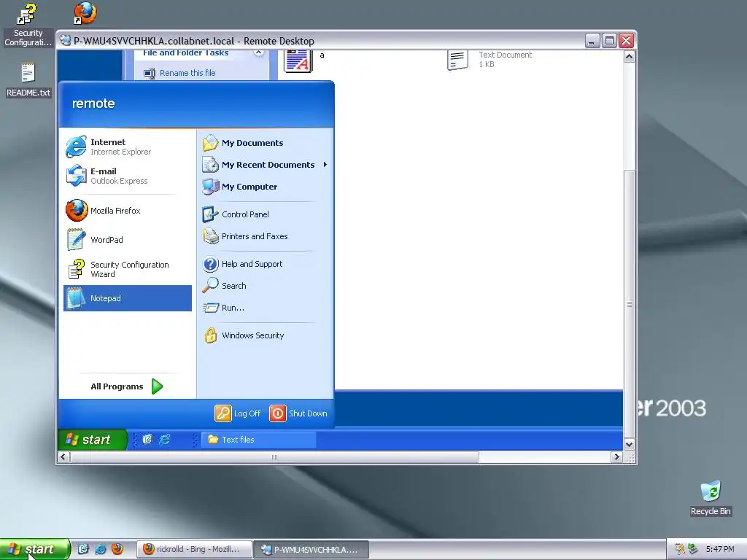Launch Mozilla Firefox from remote Start menu
The width and height of the screenshot is (747, 560).
pyautogui.click(x=128, y=211)
